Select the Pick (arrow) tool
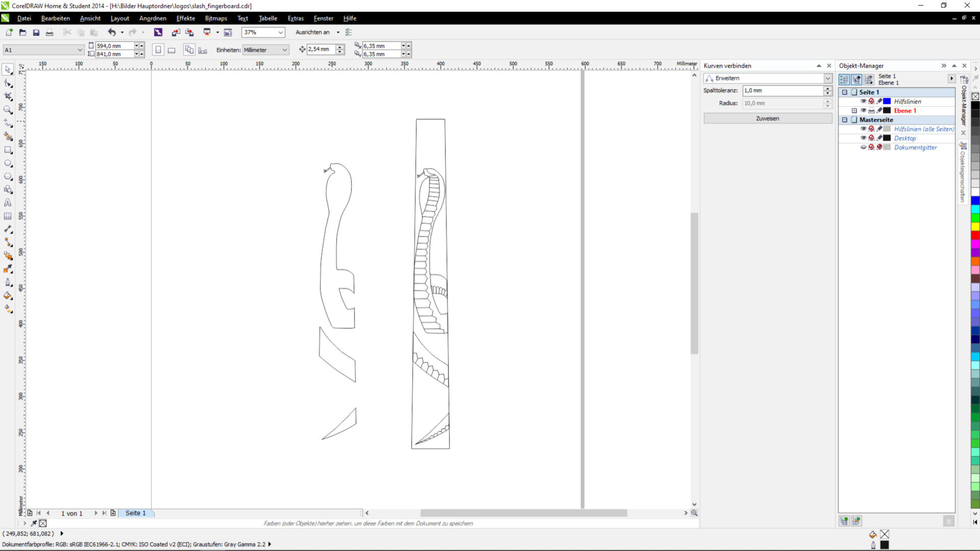The width and height of the screenshot is (980, 551). [x=8, y=69]
